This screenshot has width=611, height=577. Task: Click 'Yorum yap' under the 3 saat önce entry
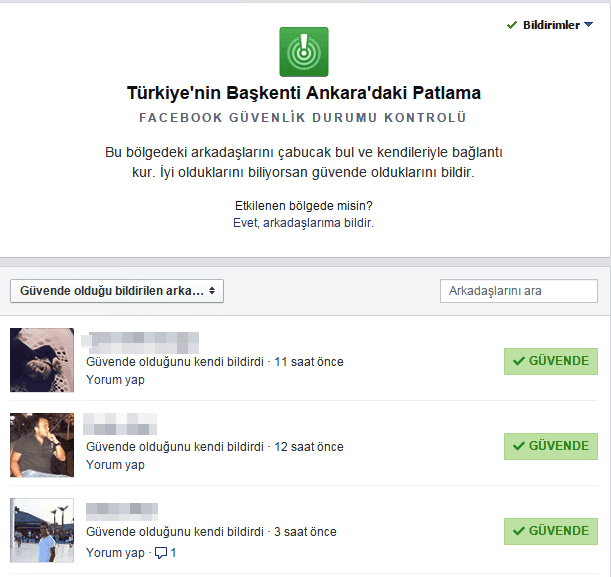pyautogui.click(x=115, y=553)
